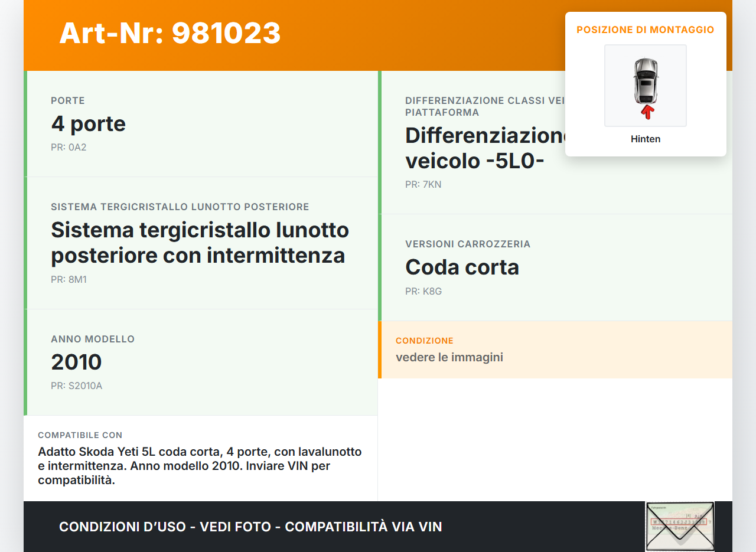Click the 'PR: K8G' code
The image size is (756, 552).
pos(423,291)
